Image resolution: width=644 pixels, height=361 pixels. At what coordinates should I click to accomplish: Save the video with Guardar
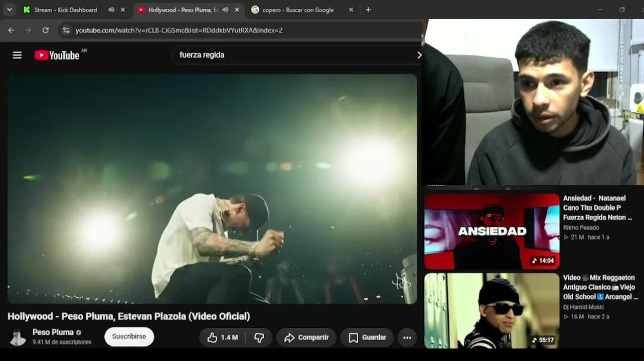[368, 337]
